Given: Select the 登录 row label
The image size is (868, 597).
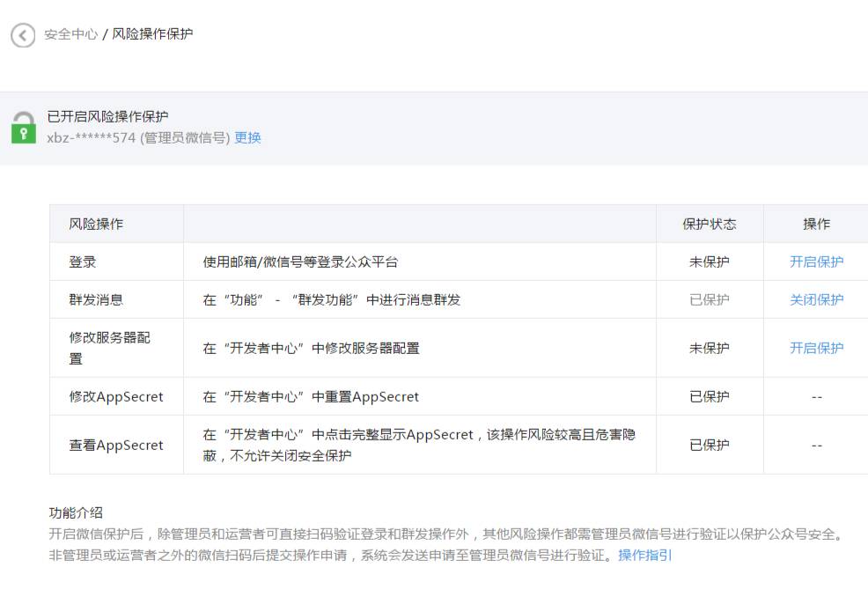Looking at the screenshot, I should pyautogui.click(x=83, y=262).
